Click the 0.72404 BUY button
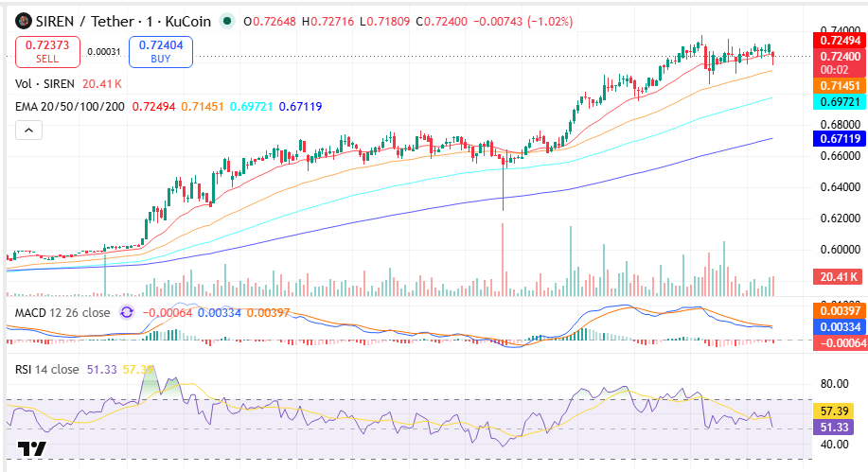This screenshot has height=472, width=868. tap(161, 52)
